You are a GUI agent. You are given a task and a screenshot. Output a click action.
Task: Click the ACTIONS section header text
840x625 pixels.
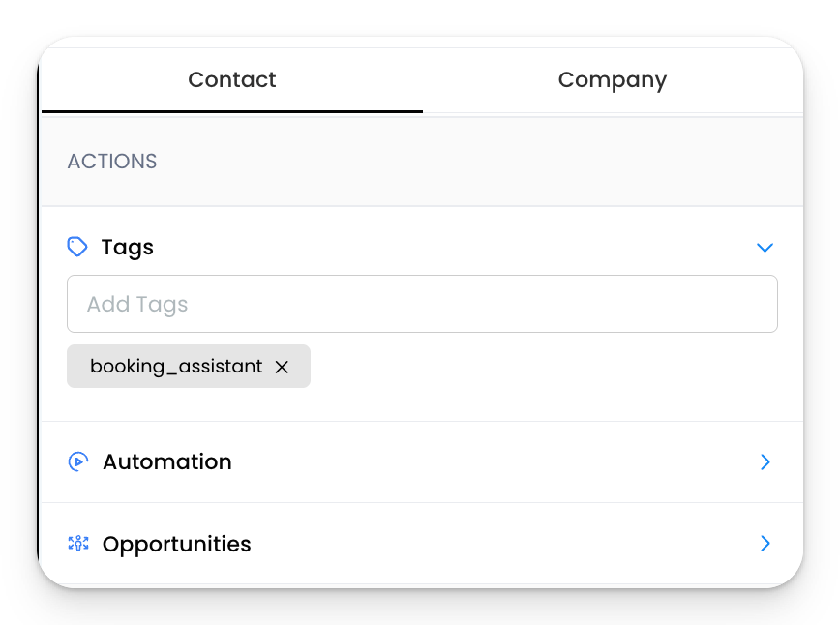tap(112, 162)
